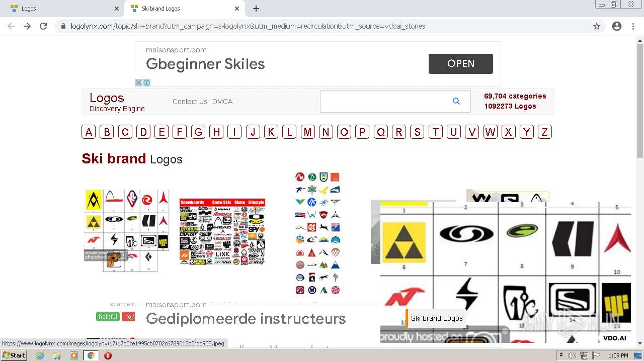
Task: Go back with the browser back arrow
Action: (11, 26)
